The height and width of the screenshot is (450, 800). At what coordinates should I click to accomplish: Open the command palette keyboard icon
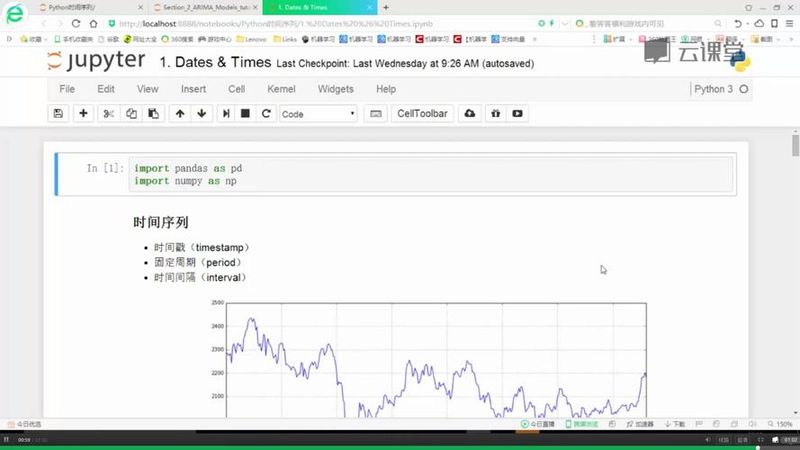click(x=376, y=114)
